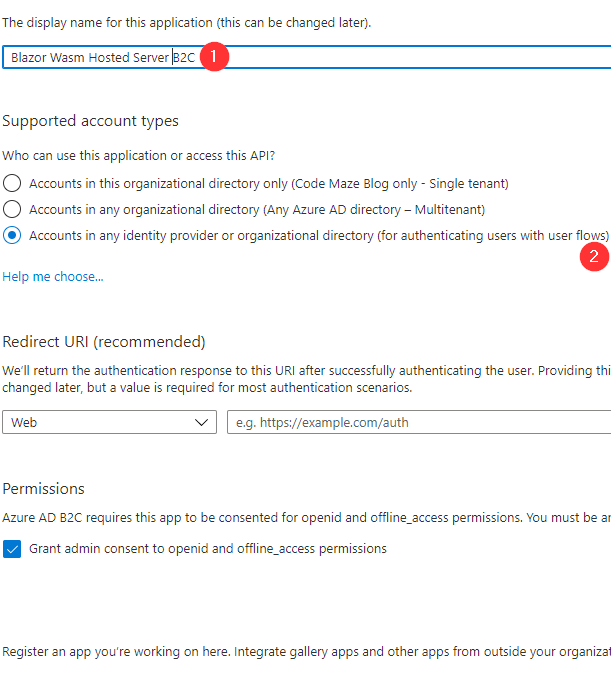Click the Redirect URI (recommended) heading
The width and height of the screenshot is (611, 675).
104,342
